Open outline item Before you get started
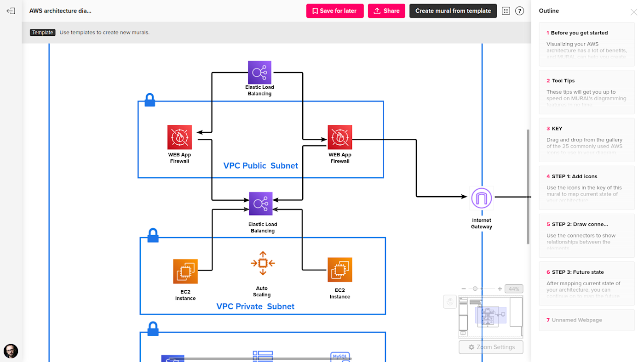 tap(586, 44)
